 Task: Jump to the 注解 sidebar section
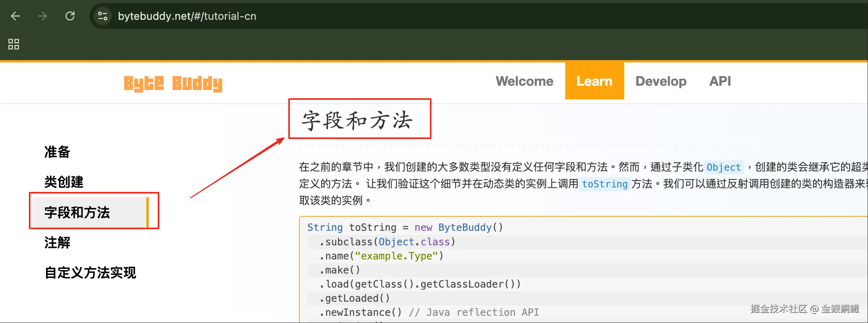pos(57,242)
